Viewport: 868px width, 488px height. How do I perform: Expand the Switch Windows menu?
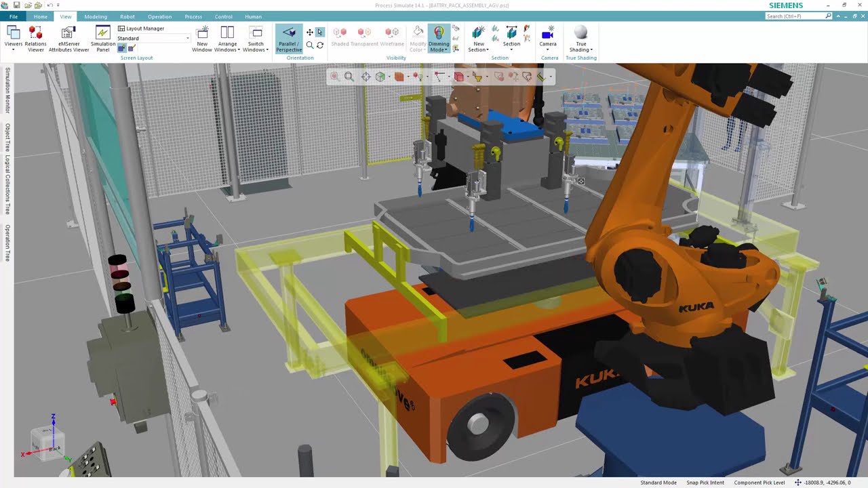pos(256,39)
